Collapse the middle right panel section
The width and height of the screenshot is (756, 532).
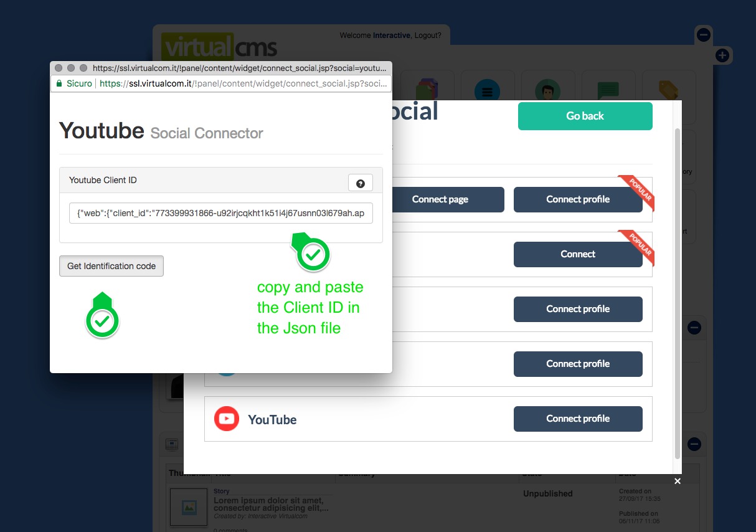coord(694,327)
